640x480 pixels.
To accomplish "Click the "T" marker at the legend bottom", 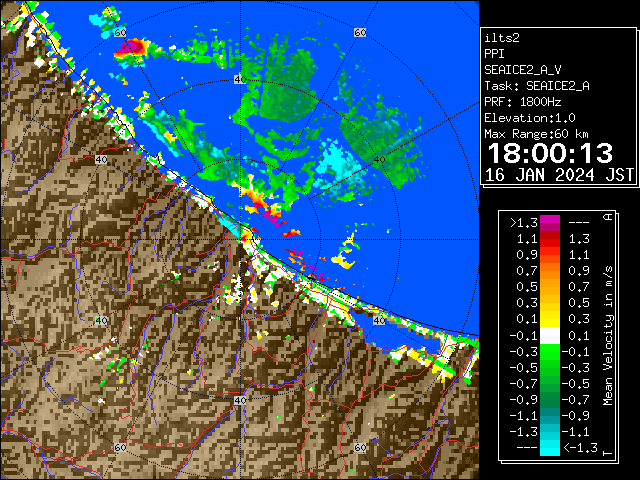I will coord(608,453).
